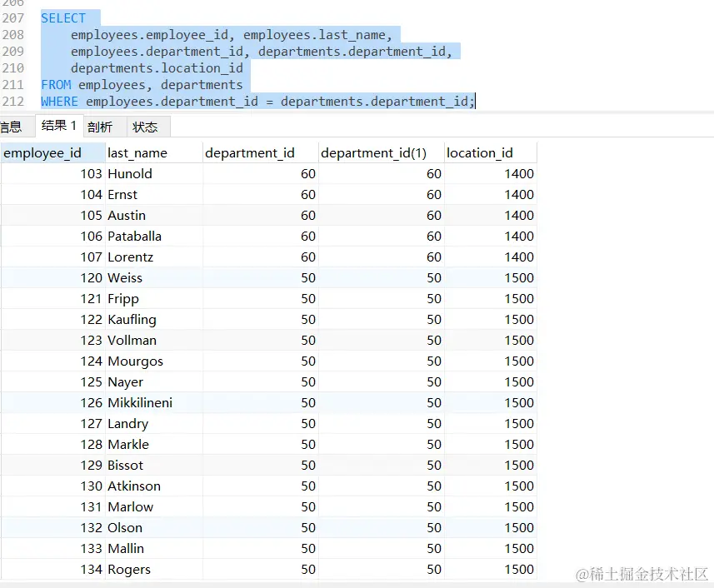Select the cell with last name Austin
Viewport: 714px width, 588px height.
(154, 216)
